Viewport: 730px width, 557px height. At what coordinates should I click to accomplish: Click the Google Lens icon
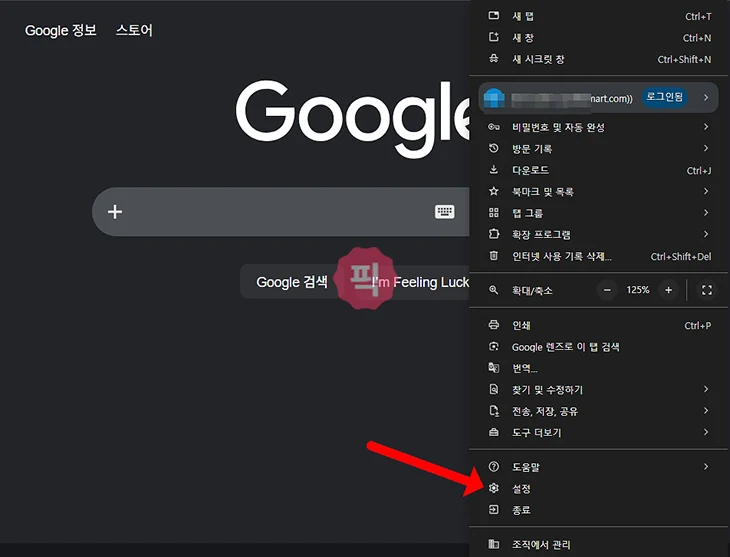pos(493,346)
